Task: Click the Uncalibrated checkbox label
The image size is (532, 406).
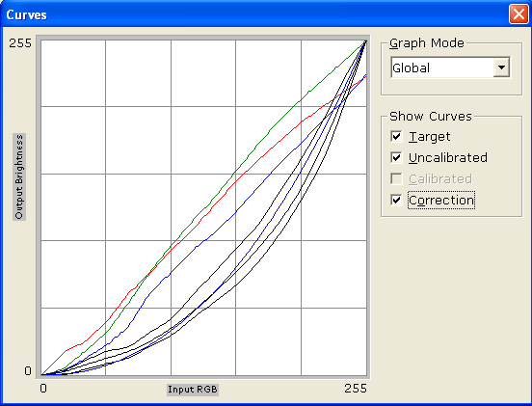Action: click(448, 158)
